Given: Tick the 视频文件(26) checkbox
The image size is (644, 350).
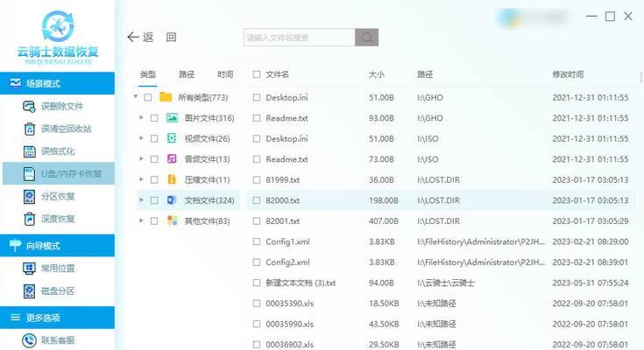Looking at the screenshot, I should pyautogui.click(x=154, y=138).
